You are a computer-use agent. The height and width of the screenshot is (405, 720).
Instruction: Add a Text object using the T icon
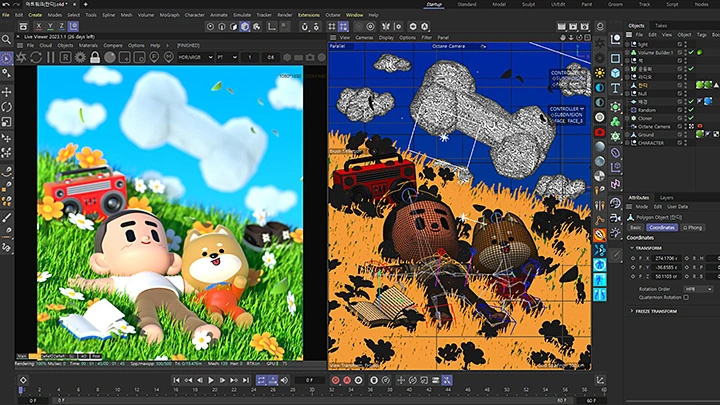click(x=615, y=88)
